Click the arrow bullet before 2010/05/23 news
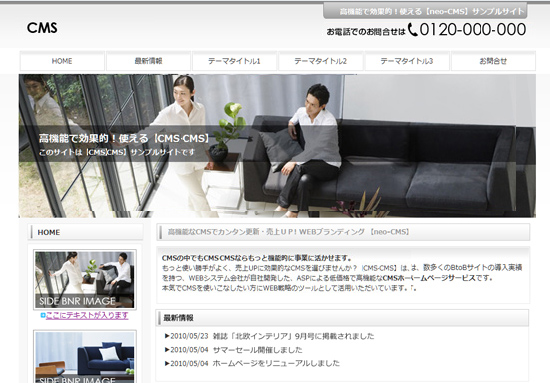550x383 pixels. coord(167,336)
